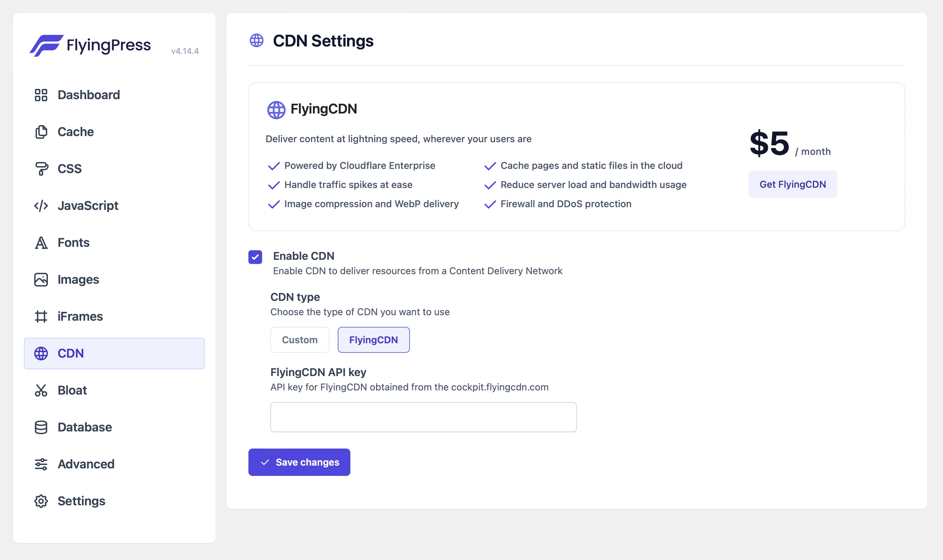943x560 pixels.
Task: Select the Fonts icon in the sidebar
Action: point(41,243)
